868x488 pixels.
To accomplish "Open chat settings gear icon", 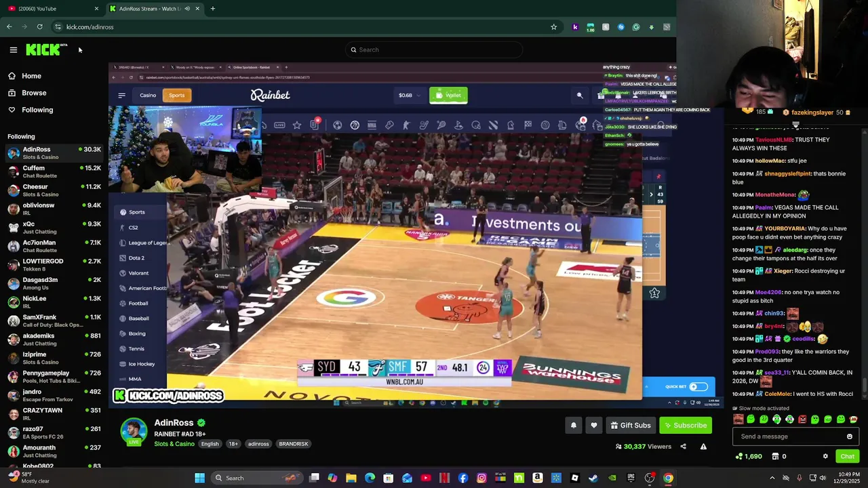I will coord(825,457).
